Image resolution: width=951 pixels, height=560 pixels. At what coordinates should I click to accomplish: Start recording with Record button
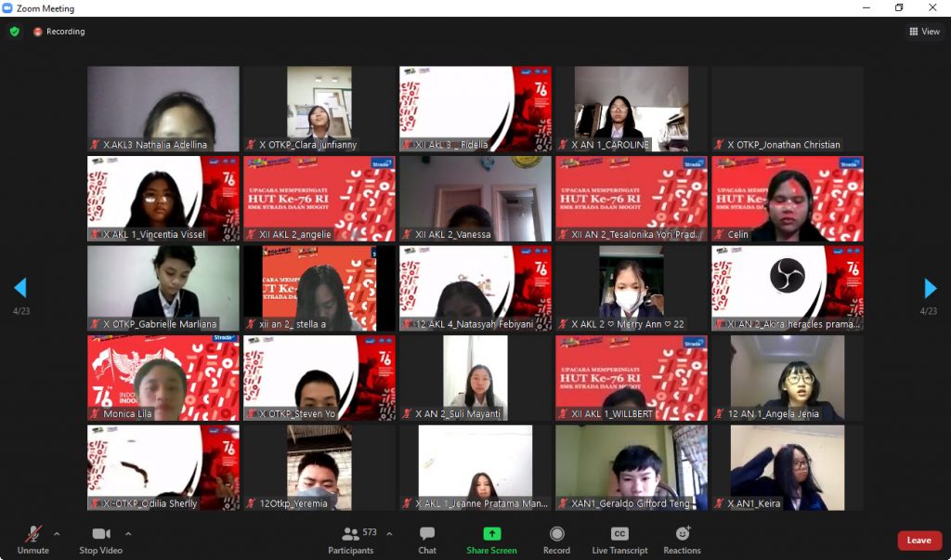556,539
